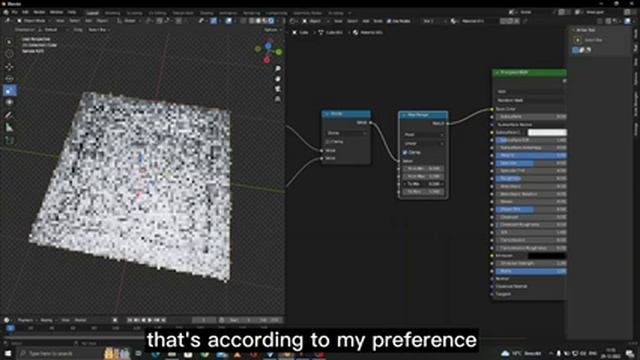Click the blue Z axis gizmo ball
This screenshot has width=640, height=360.
268,46
